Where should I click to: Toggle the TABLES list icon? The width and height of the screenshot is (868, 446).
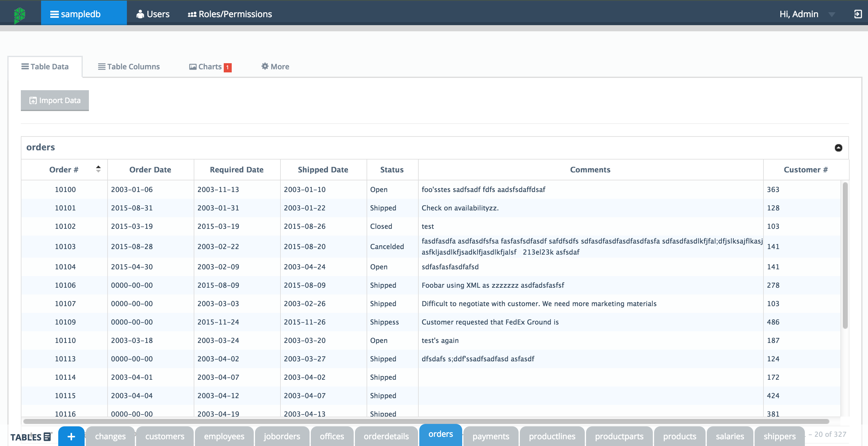pyautogui.click(x=48, y=436)
